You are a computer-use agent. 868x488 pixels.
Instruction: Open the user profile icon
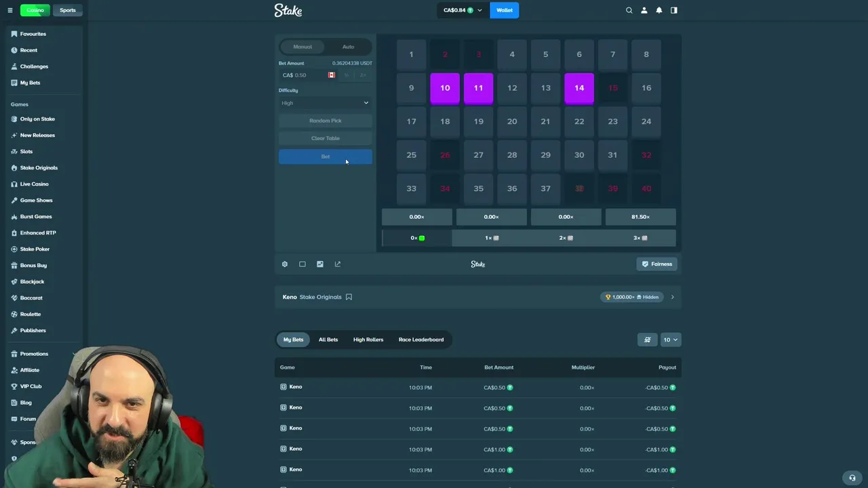(x=644, y=10)
